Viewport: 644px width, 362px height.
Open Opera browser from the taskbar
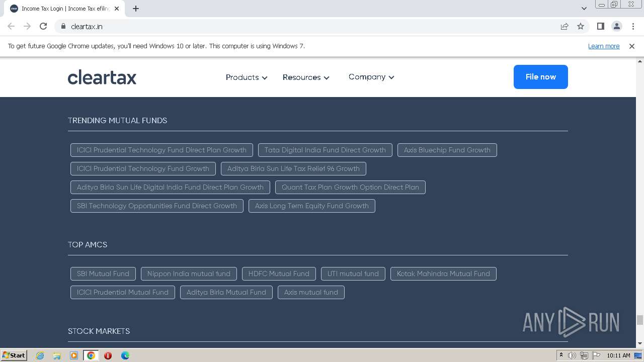point(108,355)
